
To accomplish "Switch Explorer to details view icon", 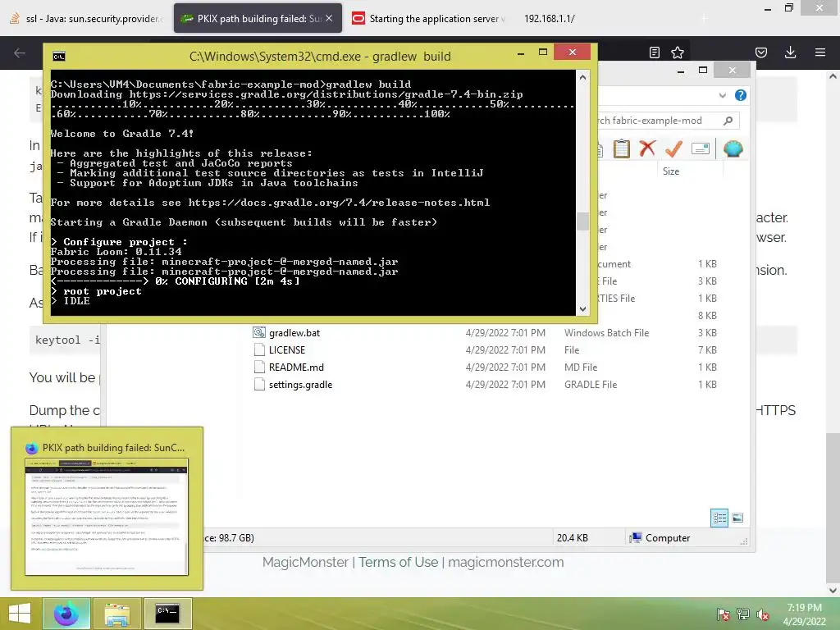I will (719, 518).
